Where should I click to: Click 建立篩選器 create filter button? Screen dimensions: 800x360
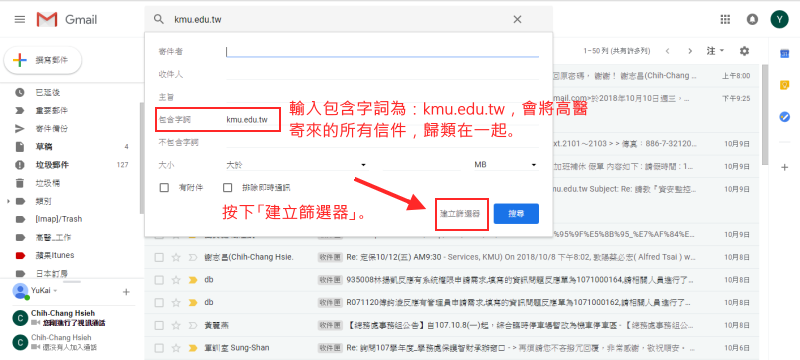(460, 214)
